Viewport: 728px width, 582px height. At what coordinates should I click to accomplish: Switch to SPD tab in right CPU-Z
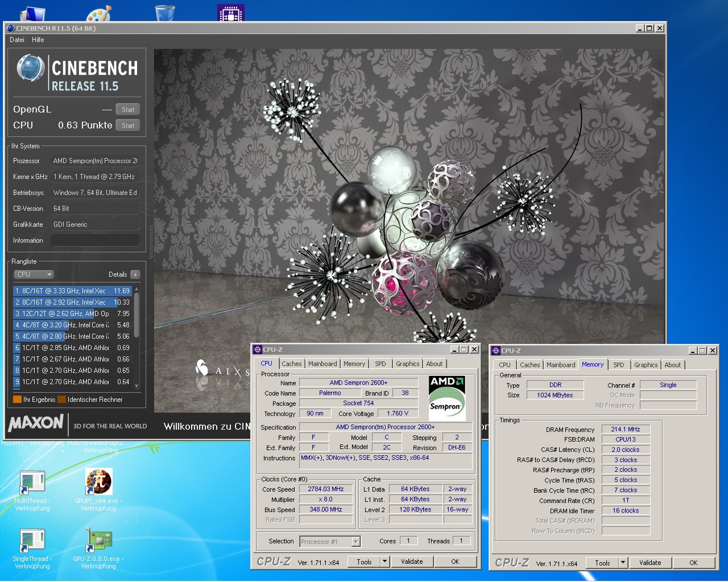pos(619,365)
